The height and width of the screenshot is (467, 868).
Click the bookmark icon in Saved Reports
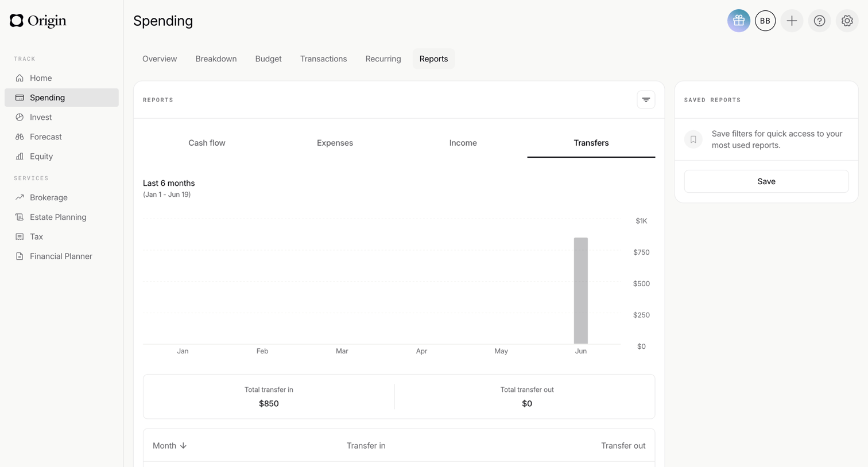[x=693, y=139]
